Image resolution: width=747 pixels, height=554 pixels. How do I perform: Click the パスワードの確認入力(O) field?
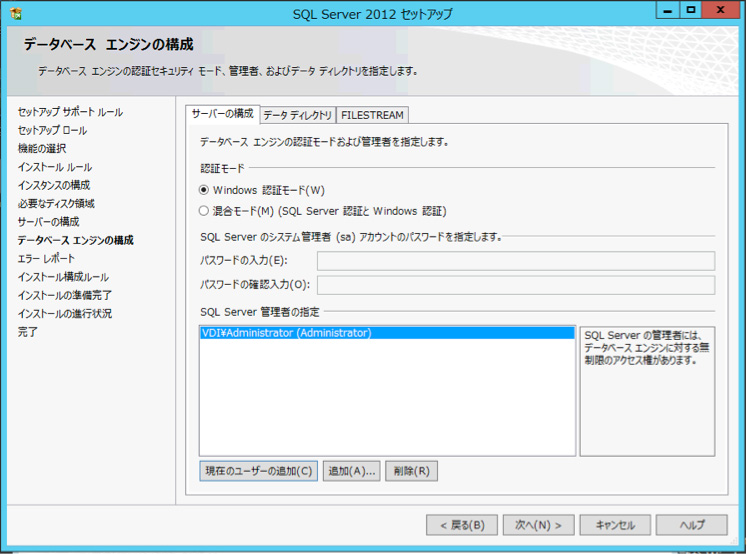coord(516,285)
